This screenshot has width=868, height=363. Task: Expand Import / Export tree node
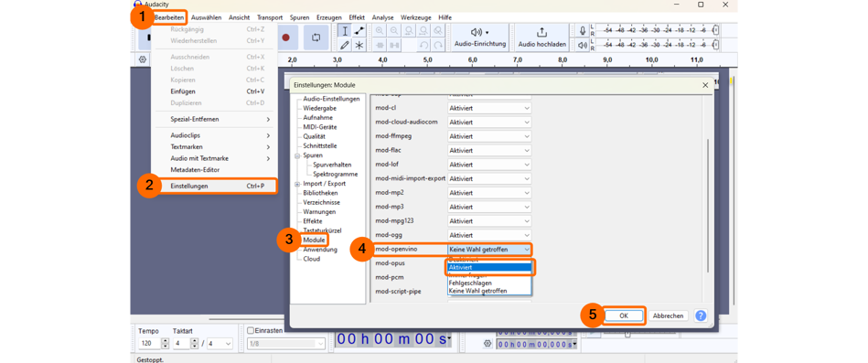pos(297,184)
